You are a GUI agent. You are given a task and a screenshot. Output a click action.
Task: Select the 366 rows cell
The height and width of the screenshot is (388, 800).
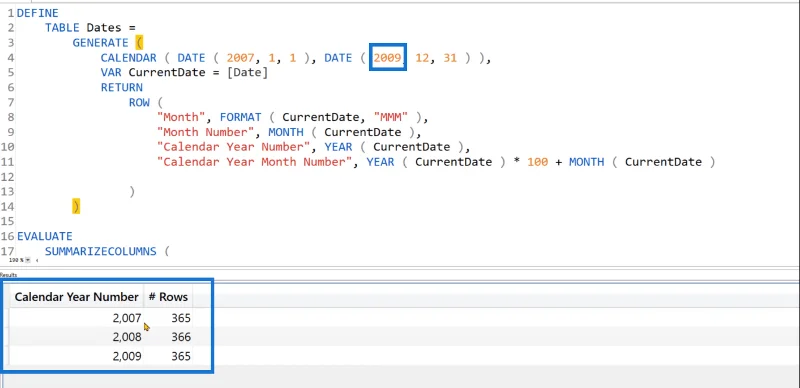coord(168,337)
